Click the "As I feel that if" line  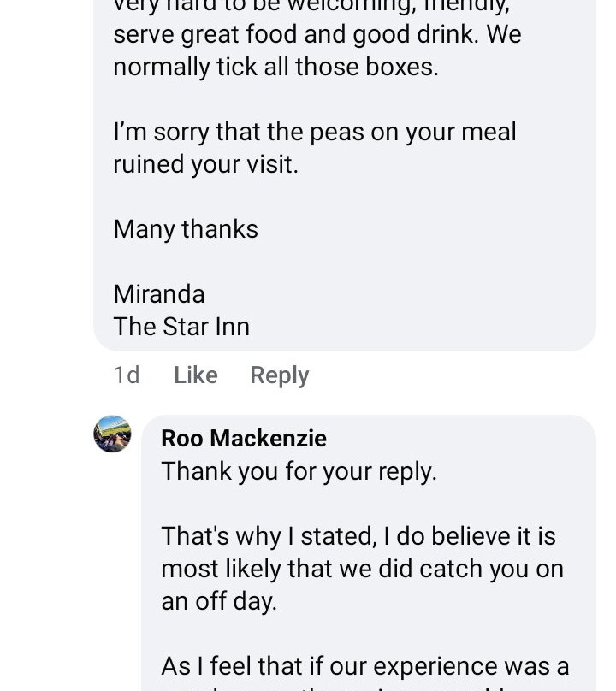coord(364,666)
